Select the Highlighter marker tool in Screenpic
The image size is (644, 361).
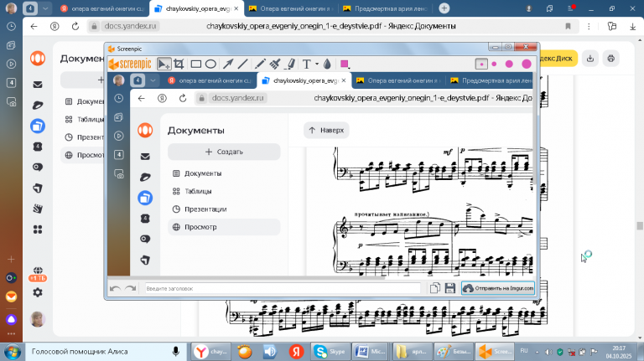click(x=290, y=64)
